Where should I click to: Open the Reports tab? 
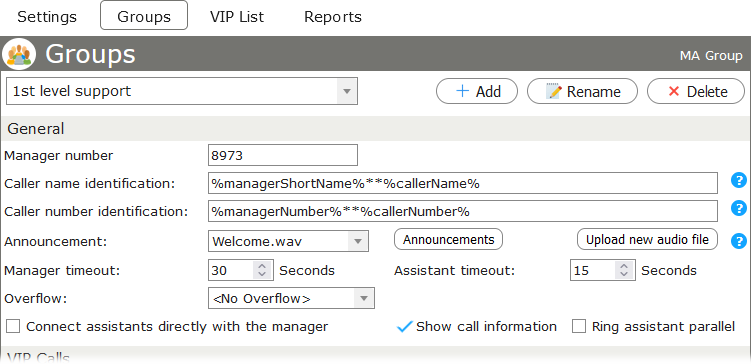coord(333,17)
